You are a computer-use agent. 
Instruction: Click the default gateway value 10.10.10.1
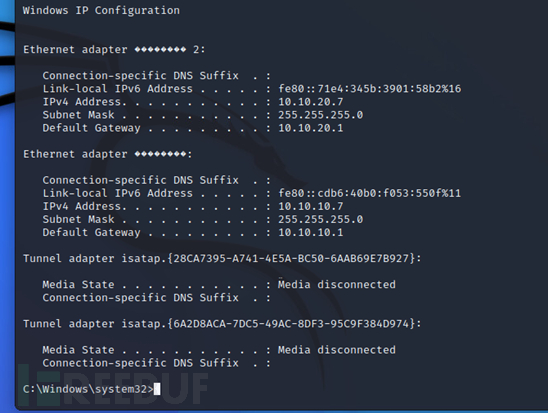click(x=311, y=232)
